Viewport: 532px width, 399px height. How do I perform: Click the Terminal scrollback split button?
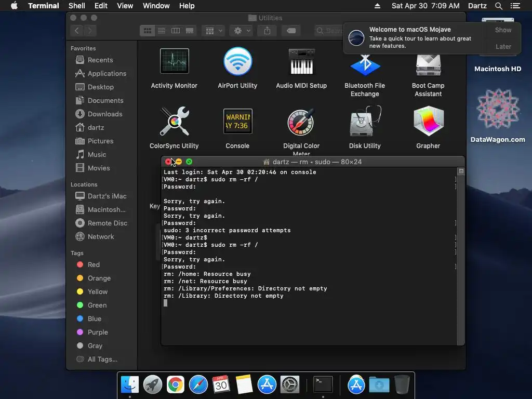click(461, 171)
